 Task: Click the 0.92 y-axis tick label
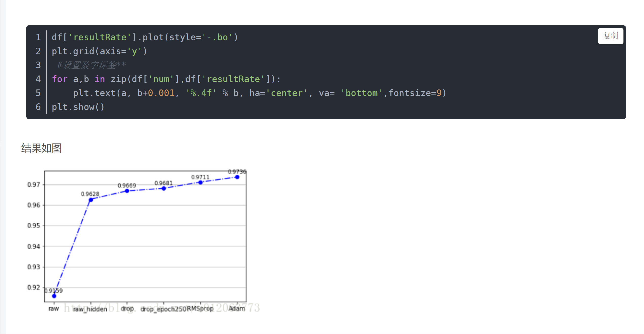coord(34,287)
